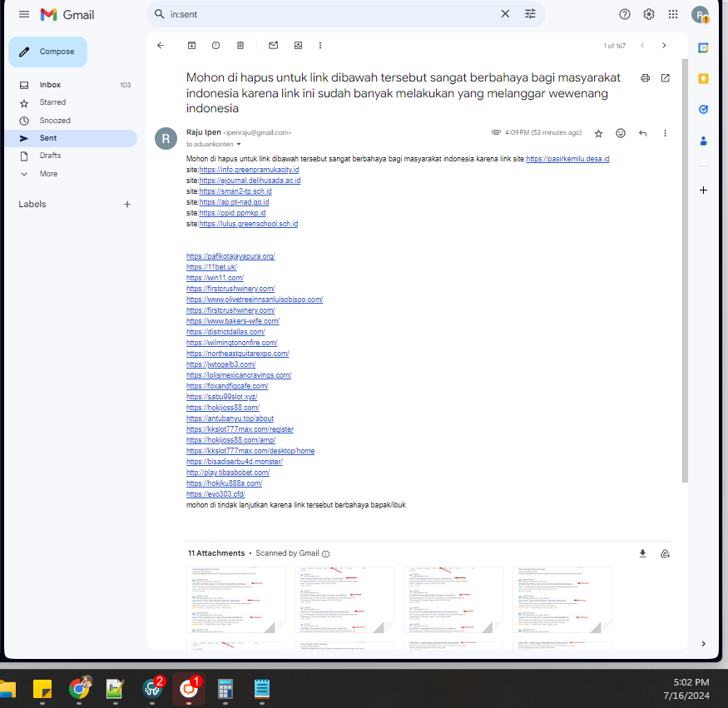
Task: Open Calculator from the taskbar
Action: click(x=225, y=689)
